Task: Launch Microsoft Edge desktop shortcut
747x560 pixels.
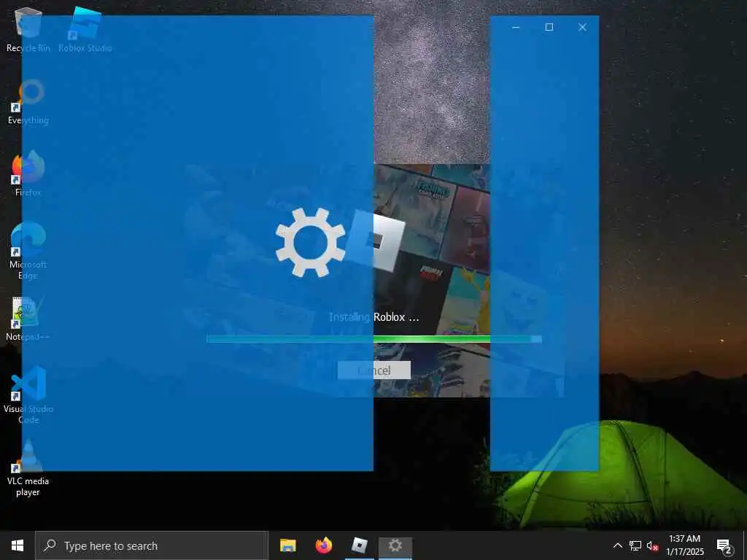Action: [x=28, y=251]
